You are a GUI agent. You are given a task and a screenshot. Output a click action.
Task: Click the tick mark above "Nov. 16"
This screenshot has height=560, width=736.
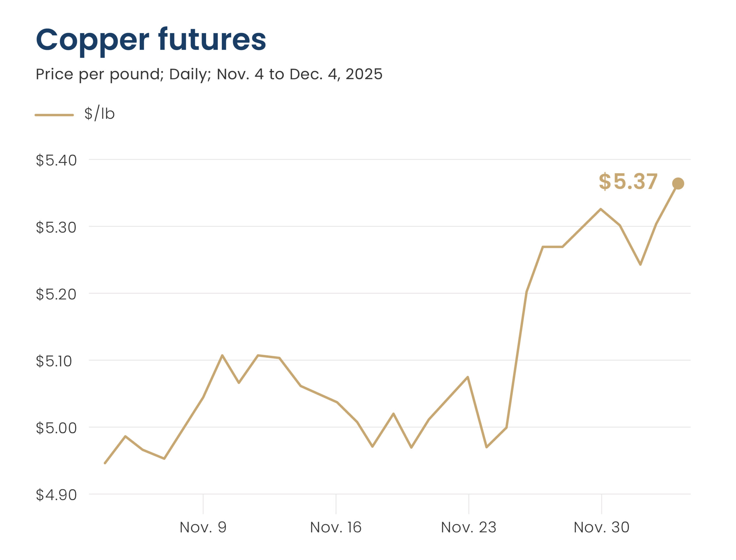click(x=336, y=504)
